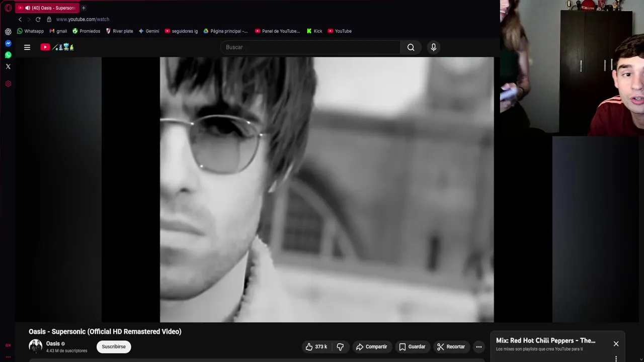Image resolution: width=644 pixels, height=362 pixels.
Task: Dislike the Supersonic video
Action: (340, 347)
